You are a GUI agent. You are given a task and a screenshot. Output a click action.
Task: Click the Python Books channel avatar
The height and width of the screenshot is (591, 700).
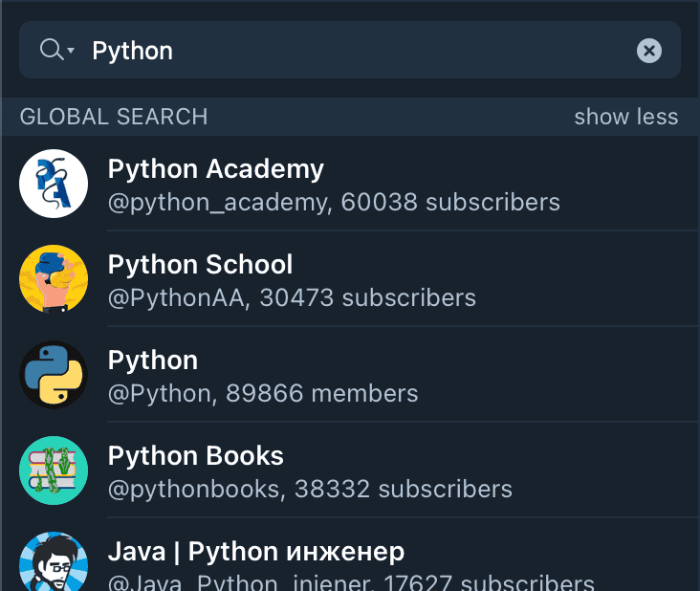click(54, 471)
